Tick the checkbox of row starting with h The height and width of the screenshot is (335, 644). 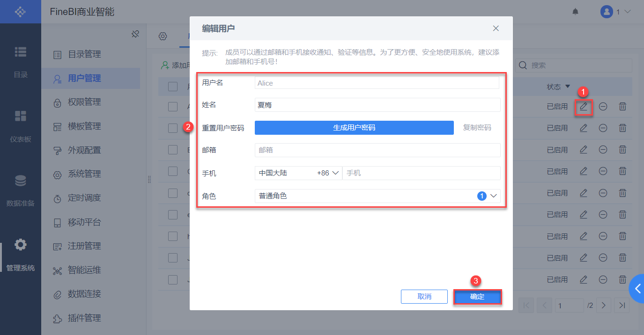173,236
